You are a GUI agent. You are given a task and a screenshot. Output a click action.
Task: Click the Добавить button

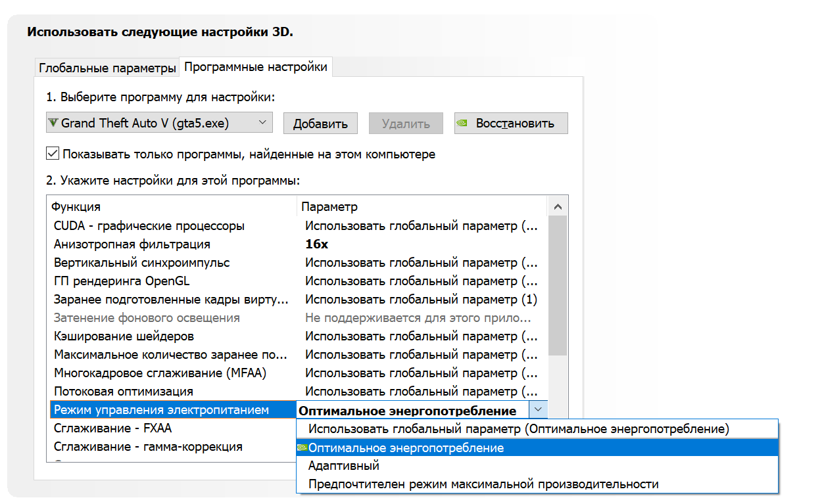pos(320,123)
